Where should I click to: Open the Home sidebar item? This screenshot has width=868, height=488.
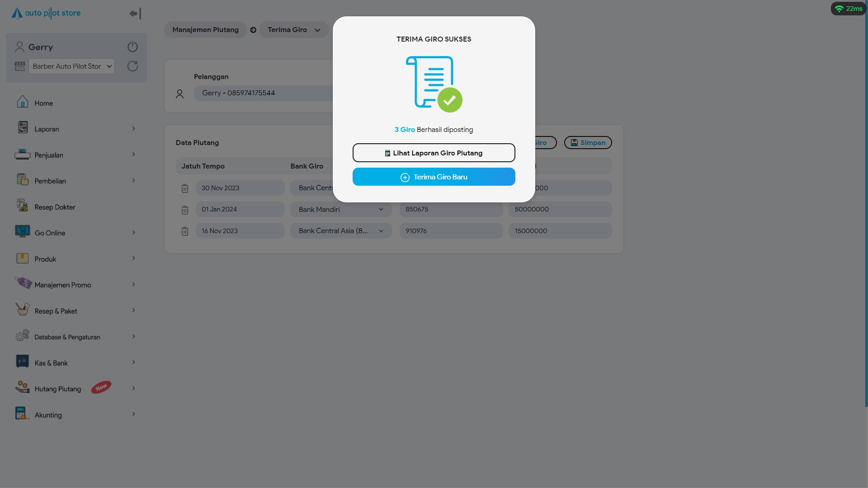pyautogui.click(x=44, y=103)
